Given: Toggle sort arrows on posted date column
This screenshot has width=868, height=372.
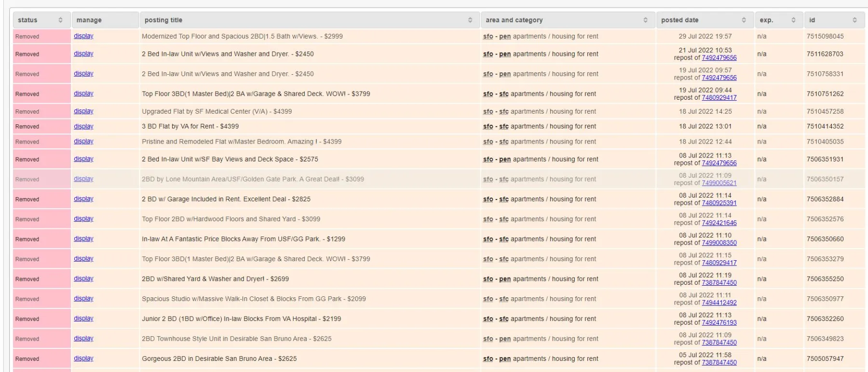Looking at the screenshot, I should click(x=744, y=20).
